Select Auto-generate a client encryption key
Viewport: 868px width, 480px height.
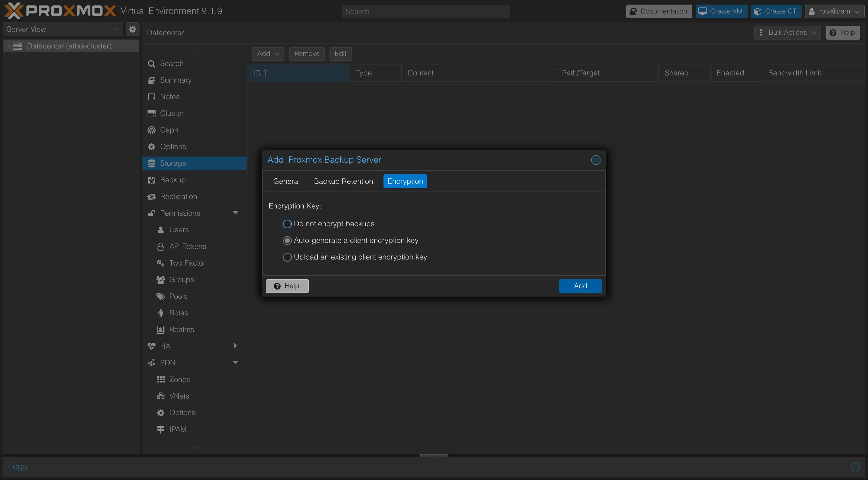click(287, 240)
